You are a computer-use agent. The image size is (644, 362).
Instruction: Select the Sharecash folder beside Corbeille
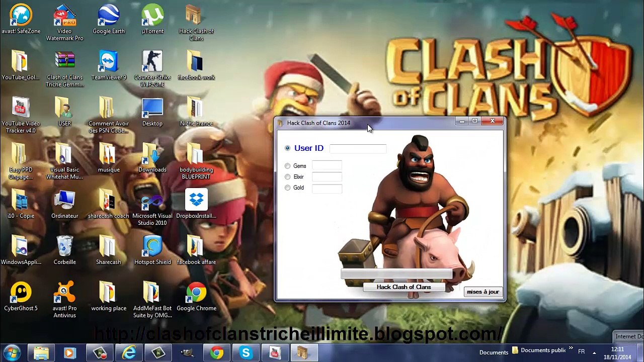[x=108, y=251]
